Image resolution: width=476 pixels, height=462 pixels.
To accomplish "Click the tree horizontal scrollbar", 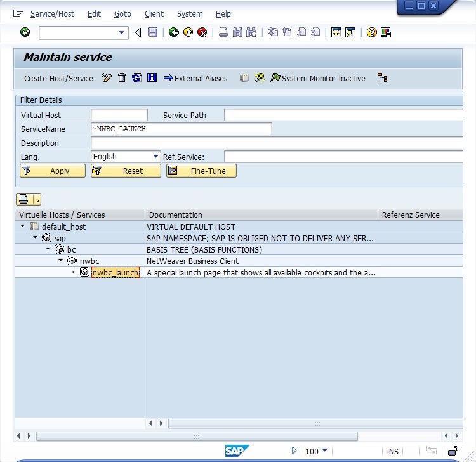I will coord(315,423).
